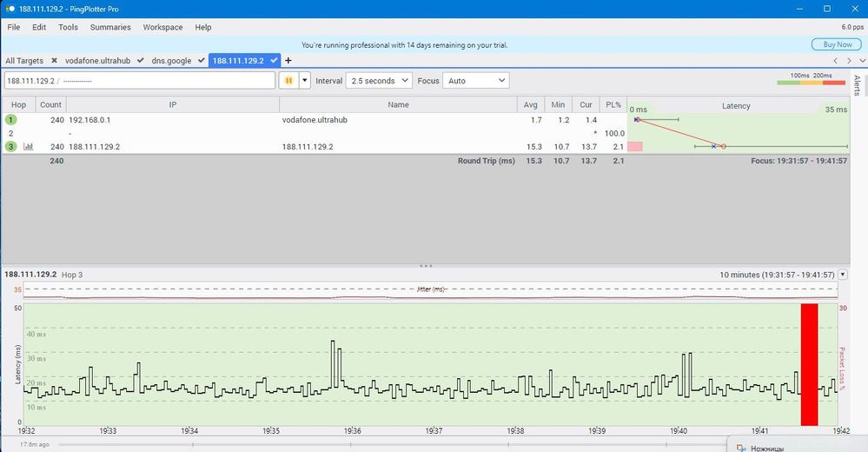Click the red packet loss bar on graph
This screenshot has height=452, width=868.
[809, 364]
